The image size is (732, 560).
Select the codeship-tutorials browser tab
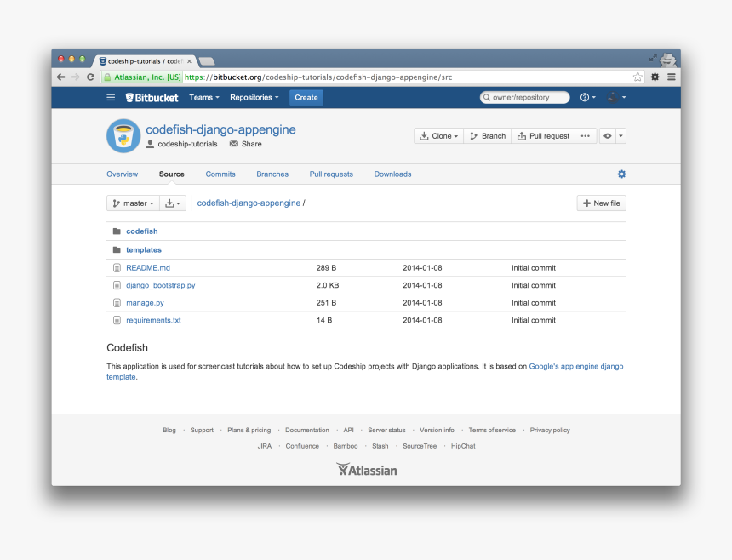click(x=146, y=61)
